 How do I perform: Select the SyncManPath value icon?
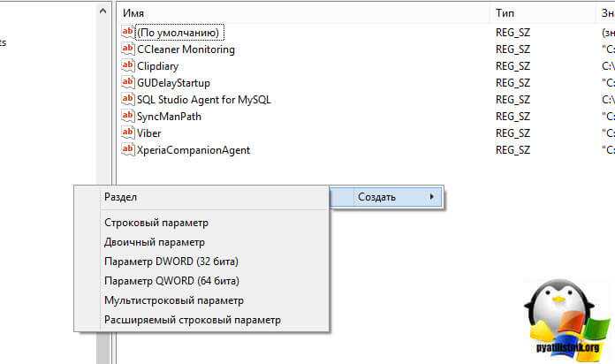point(128,117)
